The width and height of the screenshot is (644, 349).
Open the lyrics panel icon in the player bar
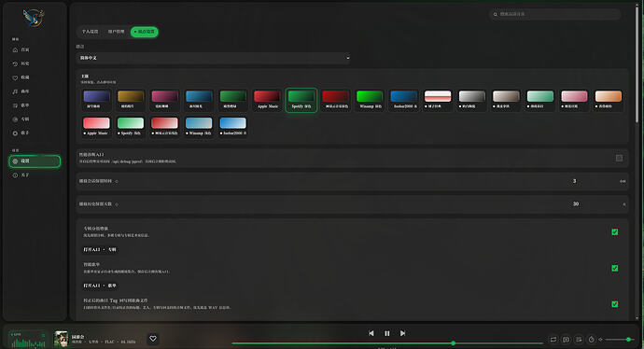click(x=566, y=339)
